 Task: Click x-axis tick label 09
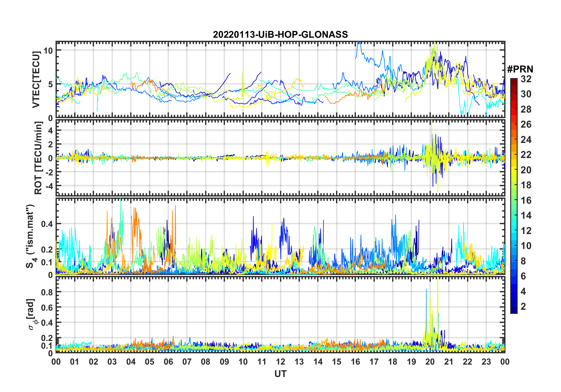(x=224, y=362)
